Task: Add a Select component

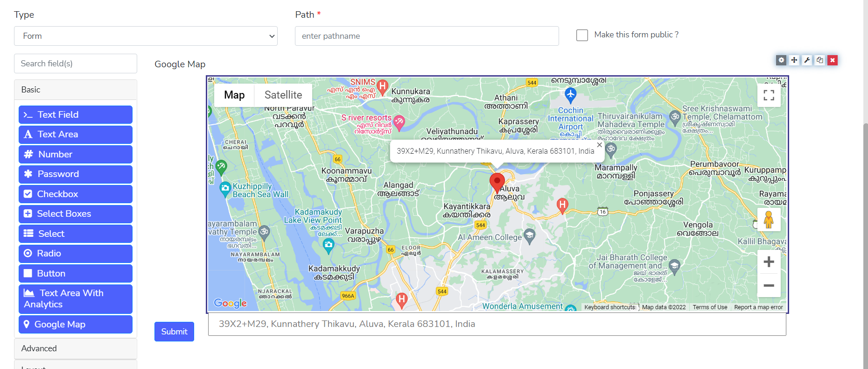Action: point(76,234)
